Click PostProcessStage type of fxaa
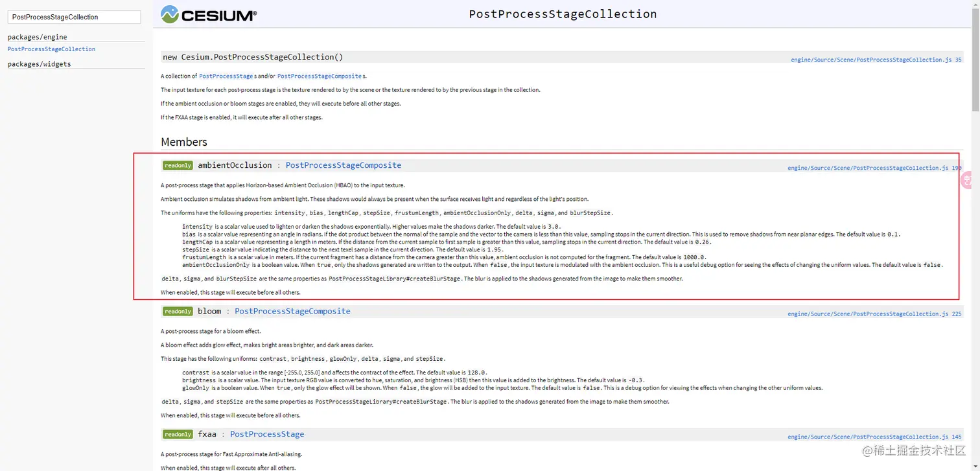The image size is (980, 471). pyautogui.click(x=267, y=434)
